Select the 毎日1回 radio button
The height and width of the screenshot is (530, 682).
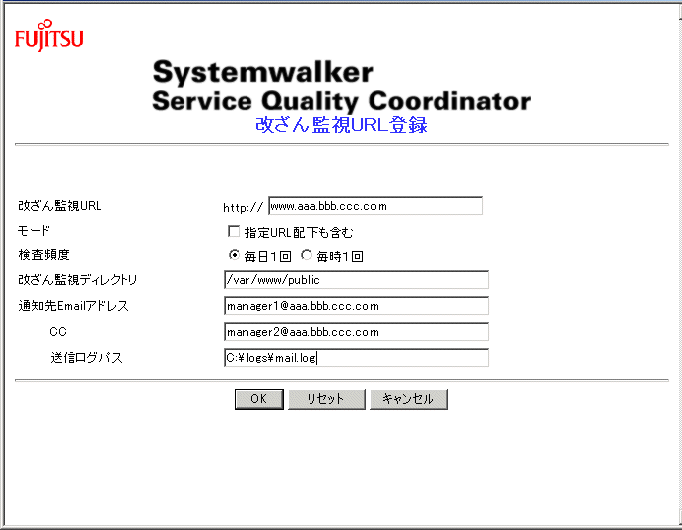235,255
